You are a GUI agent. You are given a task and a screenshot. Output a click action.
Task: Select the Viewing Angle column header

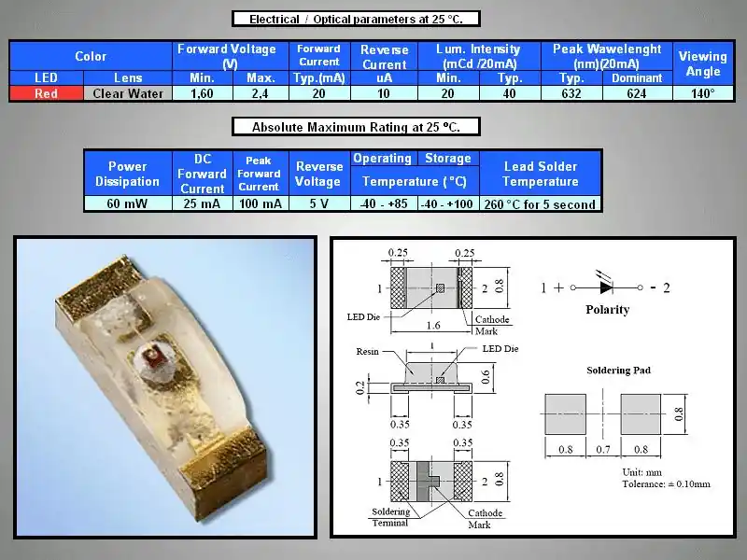(702, 63)
